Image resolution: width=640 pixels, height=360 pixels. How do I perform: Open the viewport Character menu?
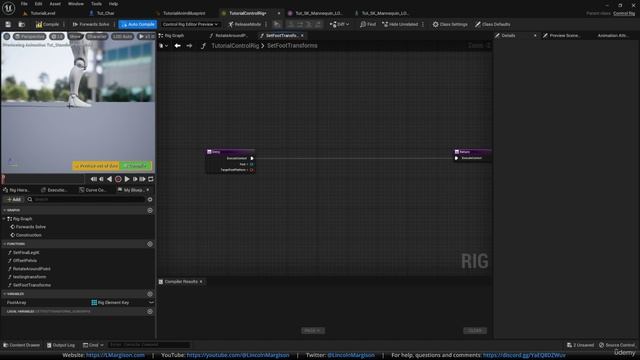click(x=97, y=37)
